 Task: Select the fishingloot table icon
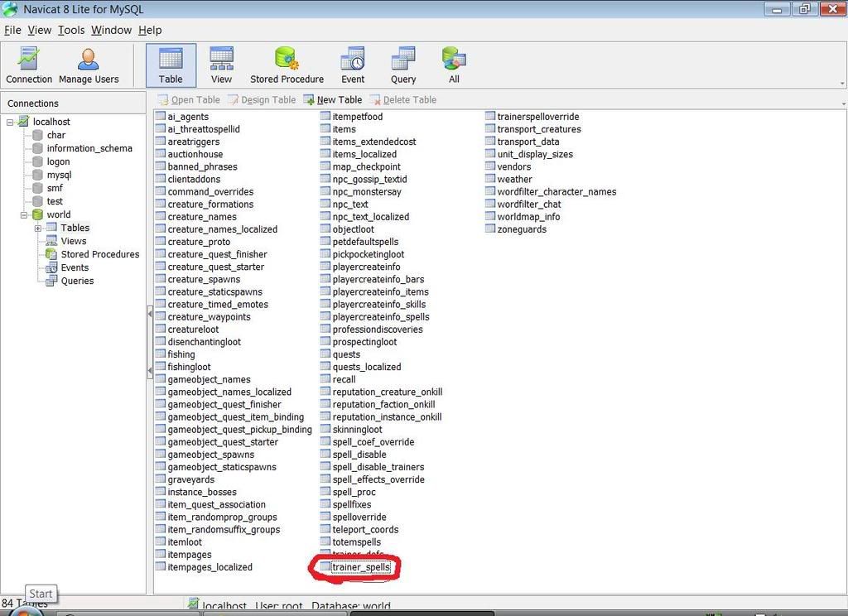160,366
